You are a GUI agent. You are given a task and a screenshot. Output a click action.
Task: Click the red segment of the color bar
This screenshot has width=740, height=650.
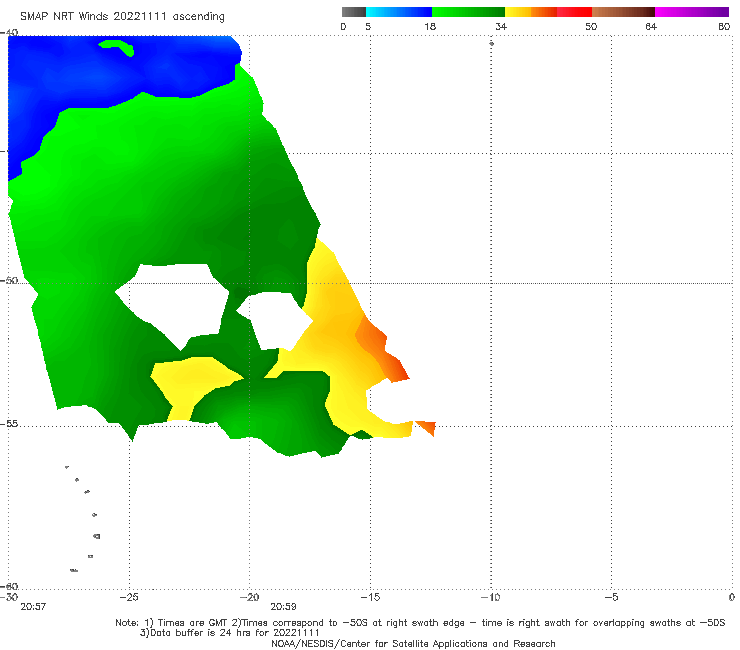pyautogui.click(x=574, y=12)
